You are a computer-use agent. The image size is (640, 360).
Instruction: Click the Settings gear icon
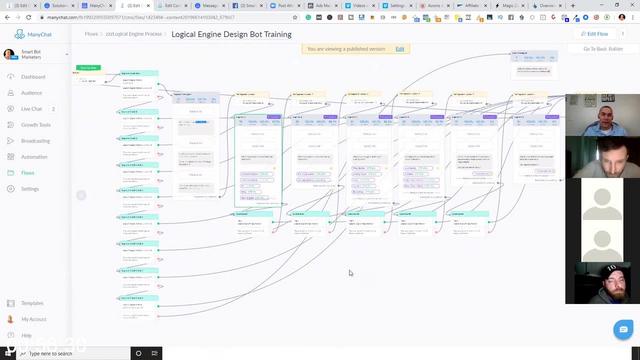[x=11, y=189]
